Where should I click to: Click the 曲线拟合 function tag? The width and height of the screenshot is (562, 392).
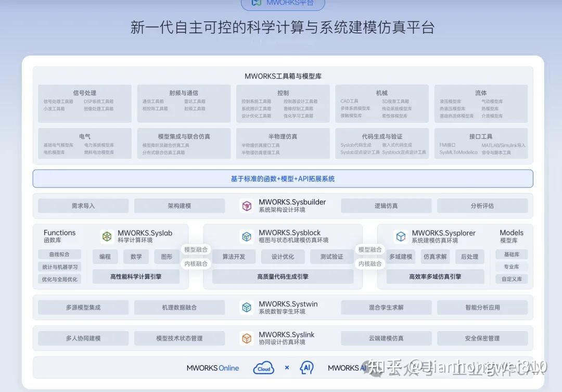point(59,254)
